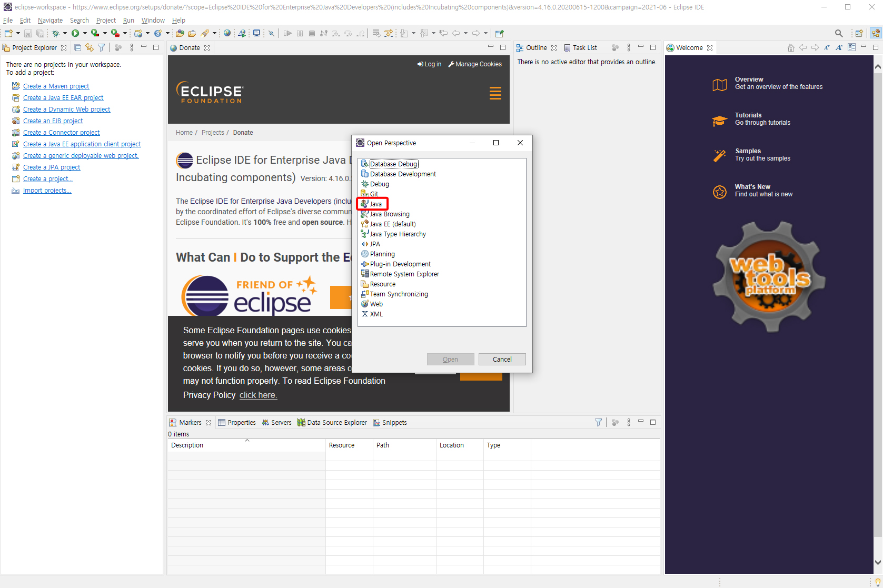The width and height of the screenshot is (883, 588).
Task: Magnify font size in Welcome view
Action: pyautogui.click(x=839, y=47)
